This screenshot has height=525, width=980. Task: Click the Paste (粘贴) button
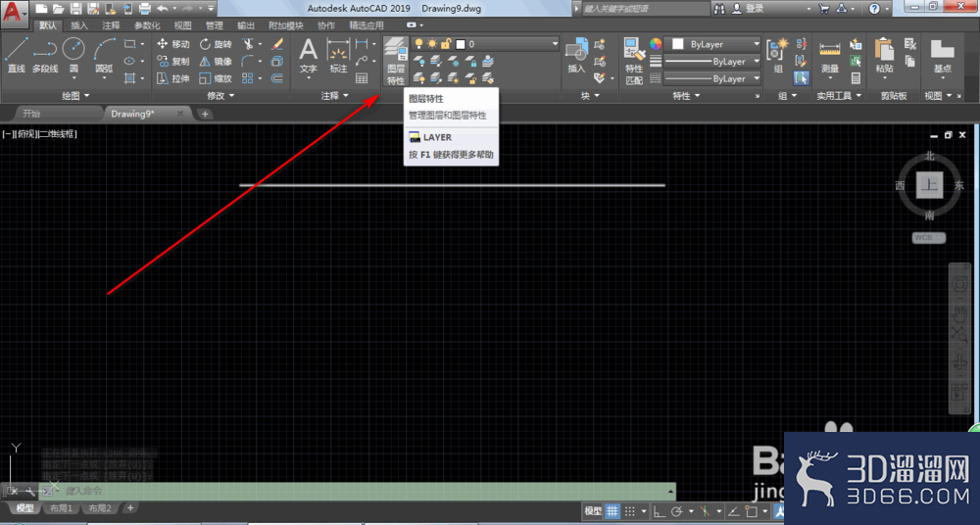pyautogui.click(x=884, y=58)
